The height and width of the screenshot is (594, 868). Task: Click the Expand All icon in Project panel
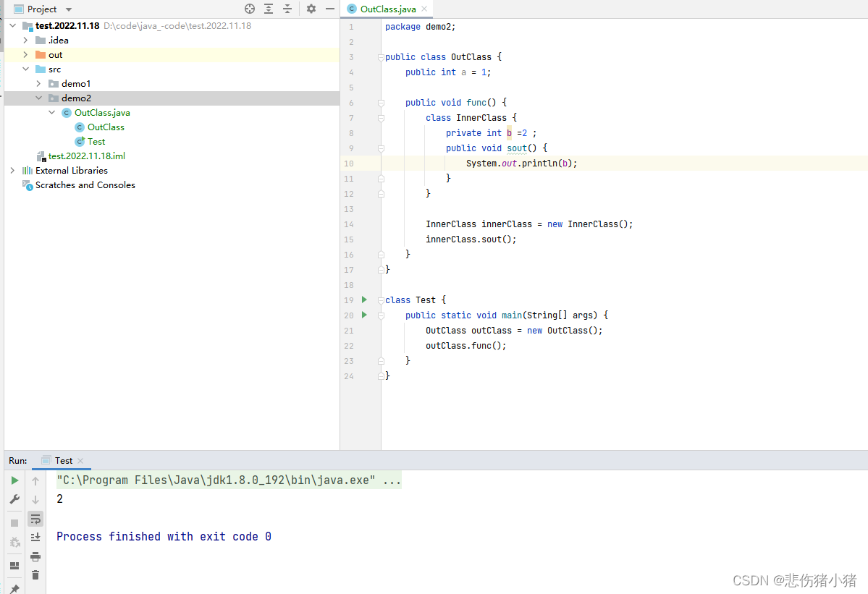(x=269, y=9)
